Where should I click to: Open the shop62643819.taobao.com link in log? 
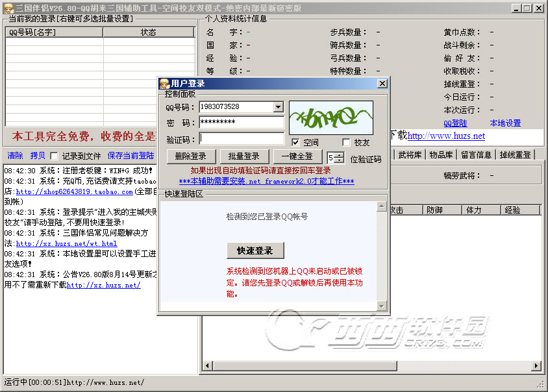pos(75,191)
